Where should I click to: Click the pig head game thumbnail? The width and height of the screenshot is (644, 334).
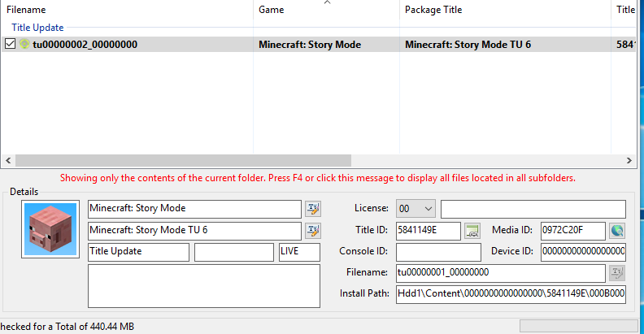pos(50,229)
